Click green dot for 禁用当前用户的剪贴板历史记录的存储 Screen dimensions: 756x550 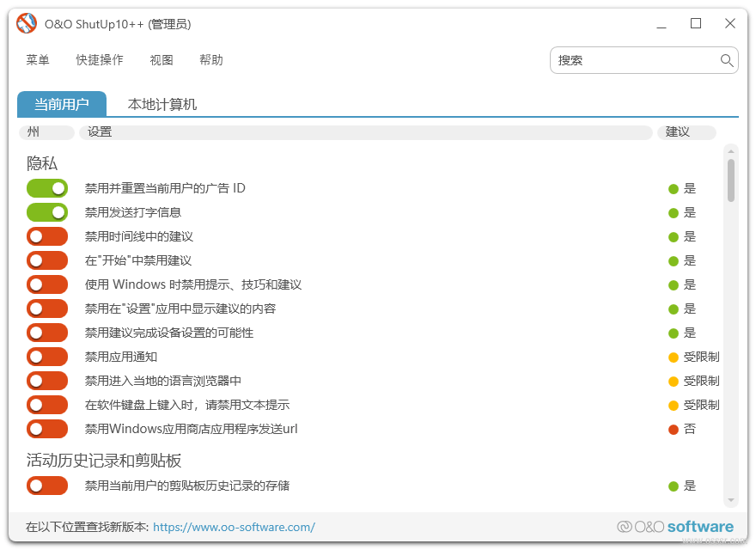674,486
